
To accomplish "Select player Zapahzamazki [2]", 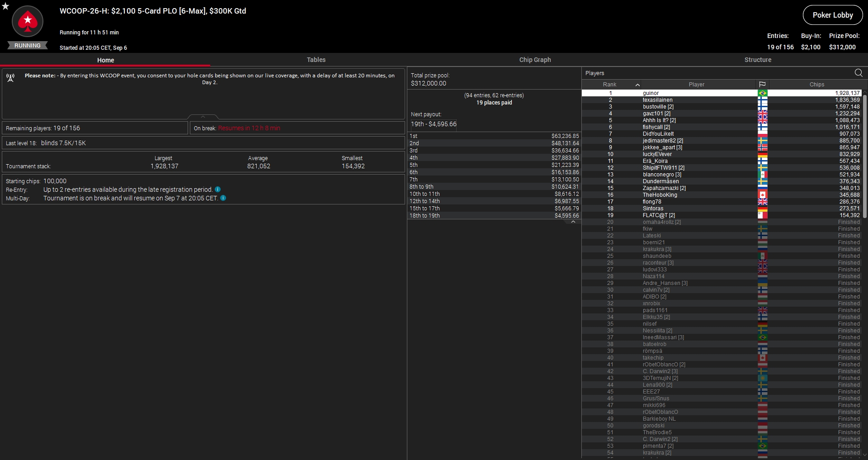I will [x=722, y=188].
